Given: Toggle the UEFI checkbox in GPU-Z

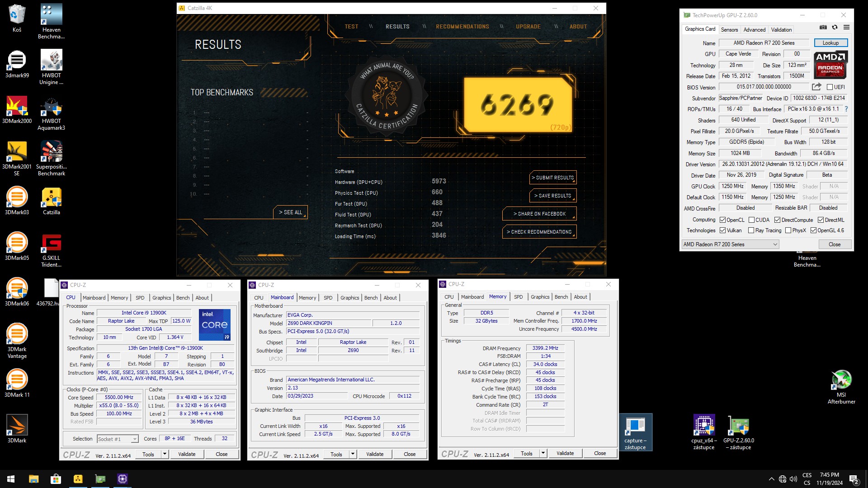Looking at the screenshot, I should pos(830,87).
